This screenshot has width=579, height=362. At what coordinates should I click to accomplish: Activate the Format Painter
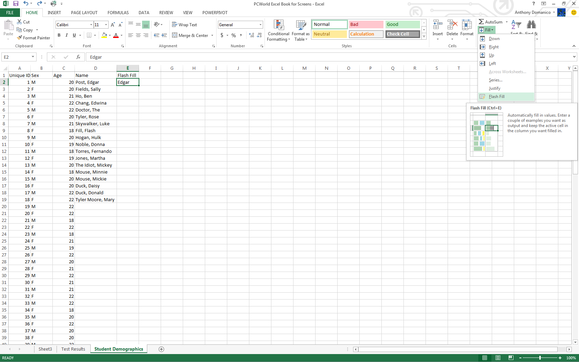(33, 38)
